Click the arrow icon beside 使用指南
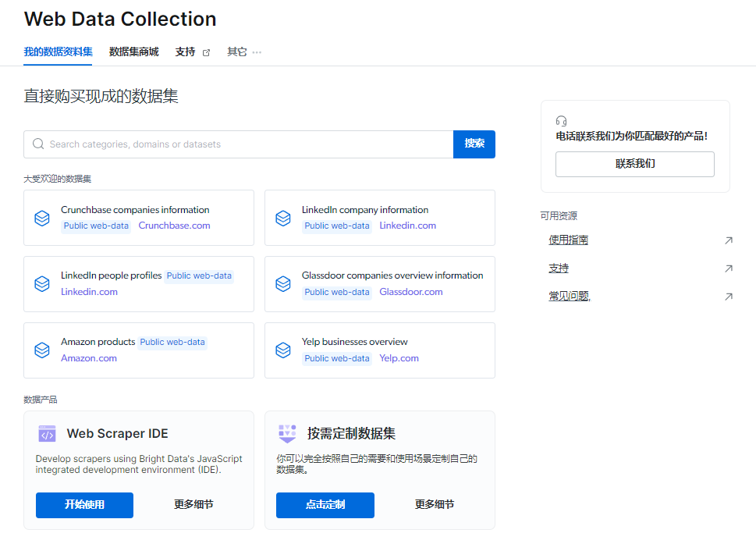 point(728,240)
